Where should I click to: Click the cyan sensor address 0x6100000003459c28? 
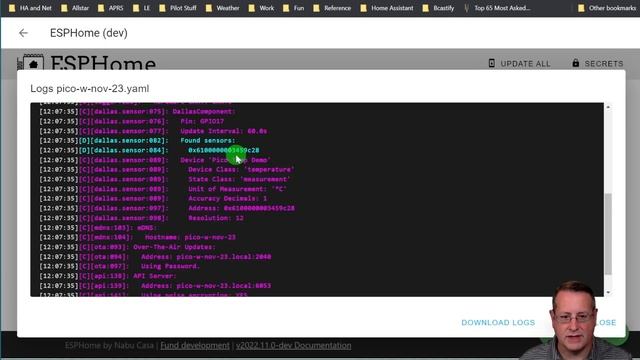[224, 150]
